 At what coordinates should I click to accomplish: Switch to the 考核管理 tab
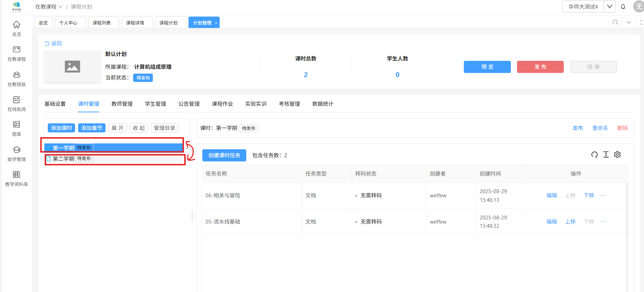pos(289,104)
